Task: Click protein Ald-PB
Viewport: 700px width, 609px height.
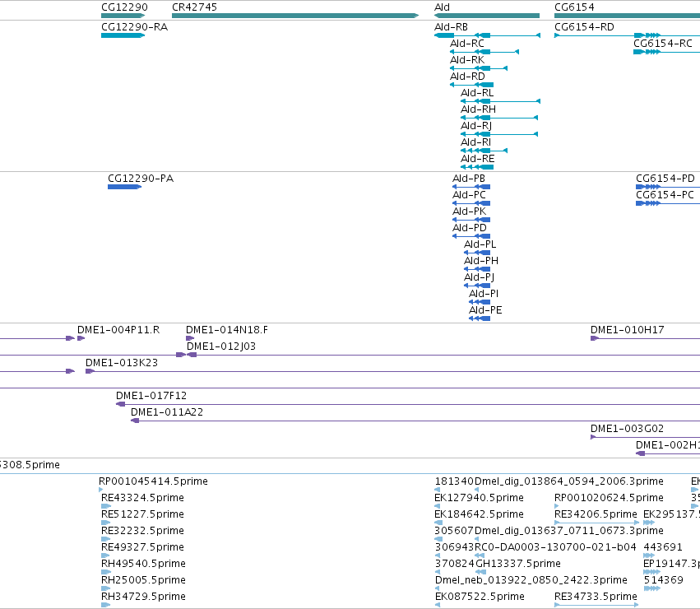Action: pos(469,179)
